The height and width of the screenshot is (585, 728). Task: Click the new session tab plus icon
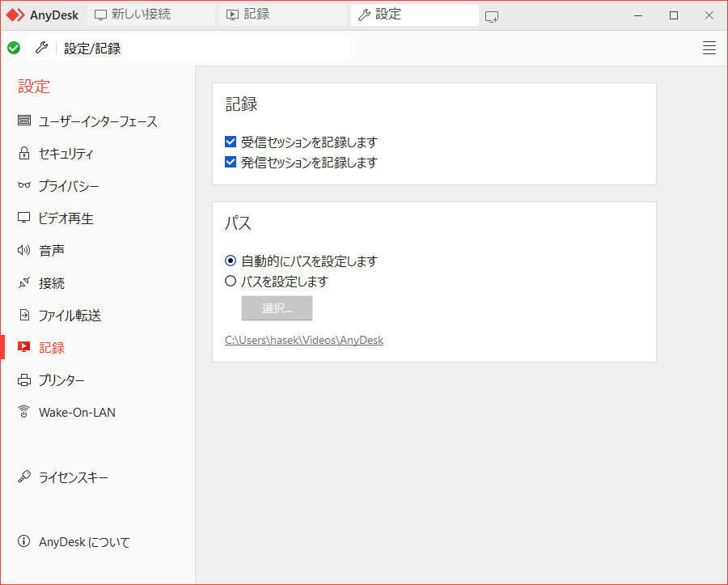click(x=492, y=17)
